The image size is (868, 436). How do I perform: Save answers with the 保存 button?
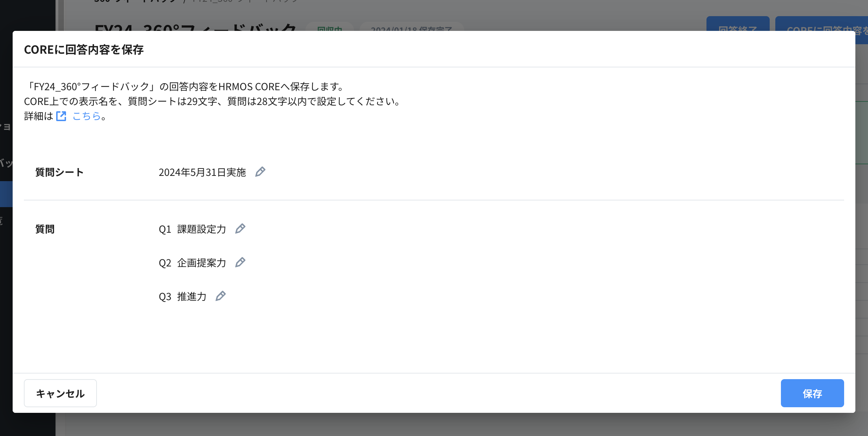click(812, 393)
